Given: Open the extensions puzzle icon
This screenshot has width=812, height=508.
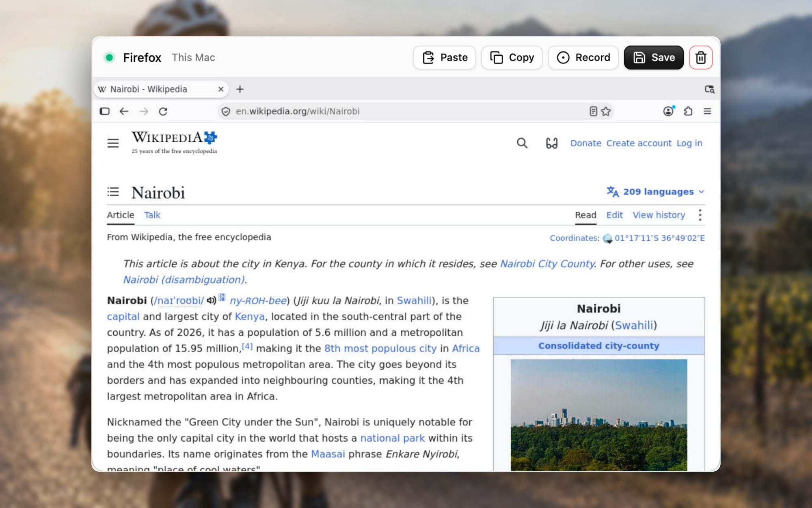Looking at the screenshot, I should pyautogui.click(x=688, y=111).
